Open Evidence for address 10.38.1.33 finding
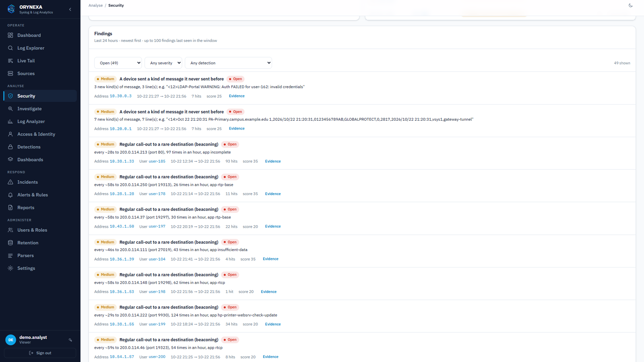The image size is (644, 362). coord(273,161)
